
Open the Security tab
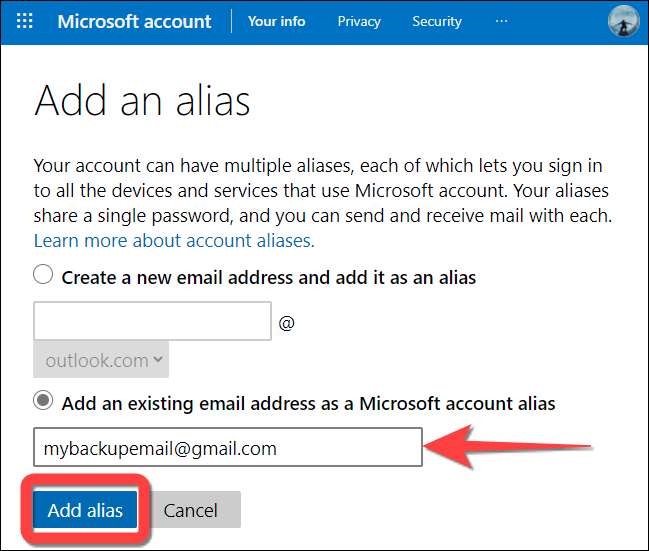[437, 21]
